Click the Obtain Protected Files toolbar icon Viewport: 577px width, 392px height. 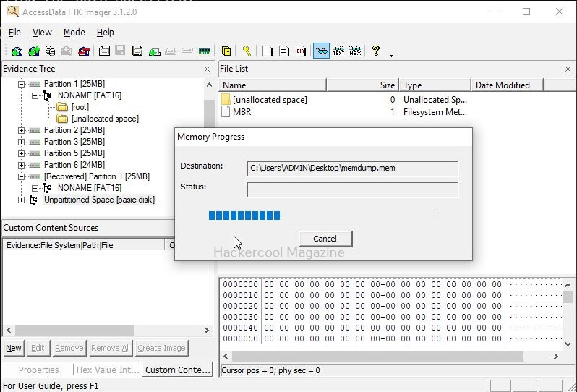coord(226,51)
